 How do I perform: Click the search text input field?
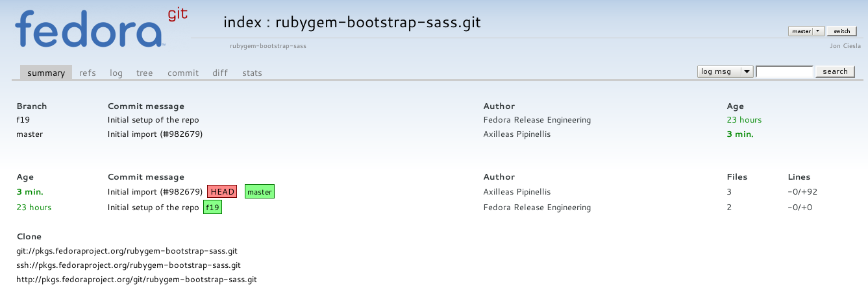point(784,71)
